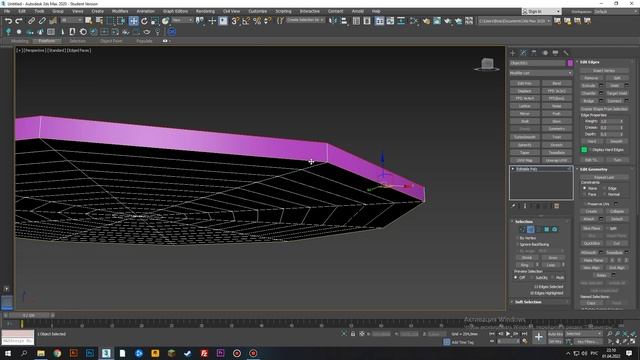This screenshot has height=360, width=640.
Task: Click the QuickSlice button
Action: [592, 243]
